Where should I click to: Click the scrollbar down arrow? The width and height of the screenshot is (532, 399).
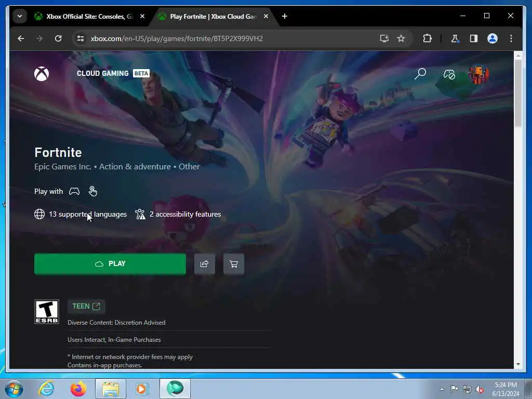pos(518,364)
